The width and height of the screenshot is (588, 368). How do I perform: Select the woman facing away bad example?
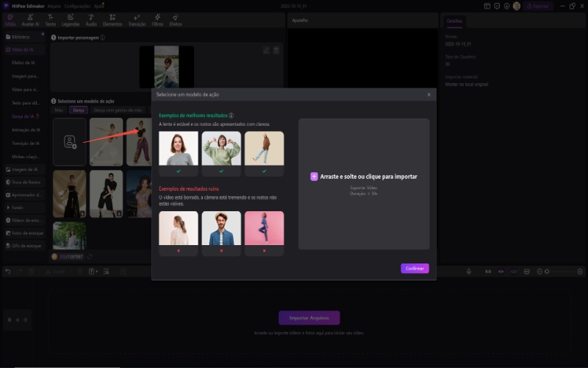[179, 228]
